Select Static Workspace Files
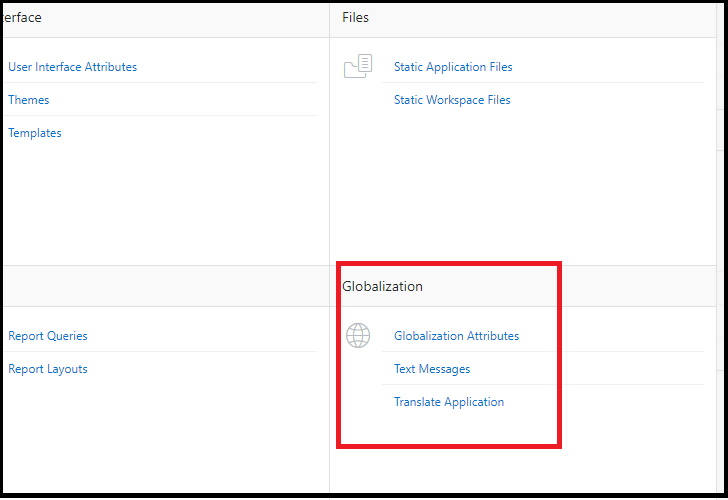The image size is (728, 500). point(452,100)
